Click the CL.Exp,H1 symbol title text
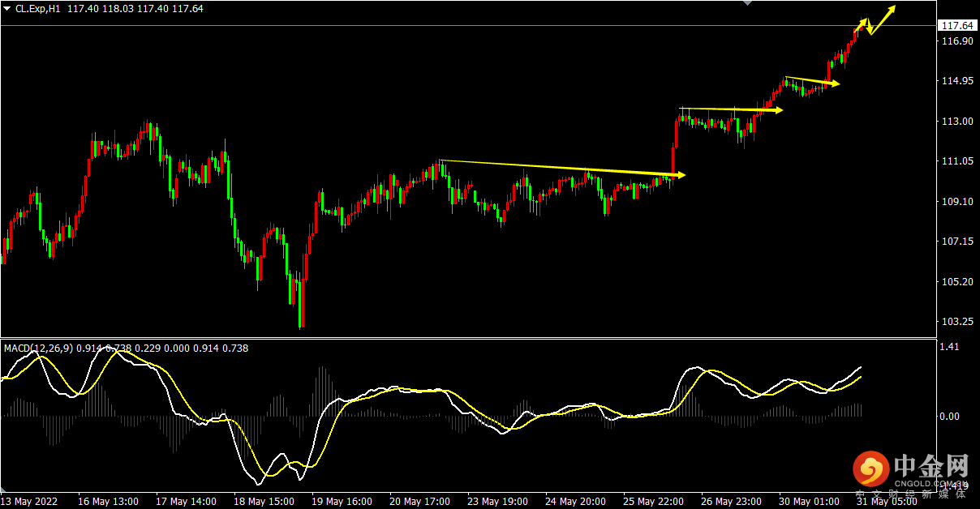Viewport: 980px width, 509px height. pos(40,8)
